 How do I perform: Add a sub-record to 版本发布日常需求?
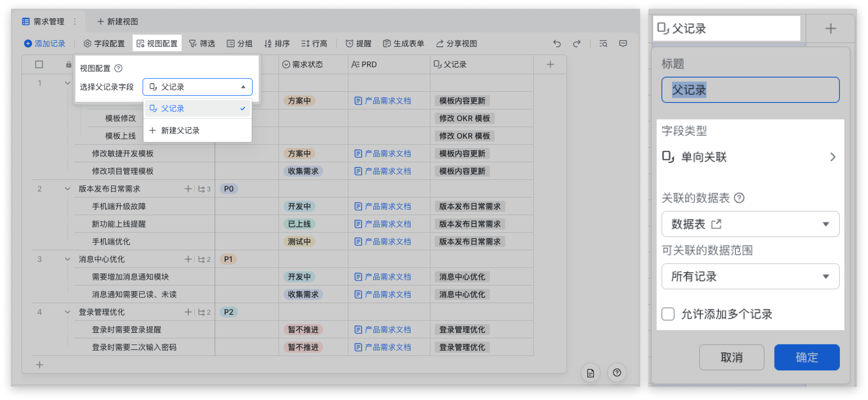(x=188, y=189)
